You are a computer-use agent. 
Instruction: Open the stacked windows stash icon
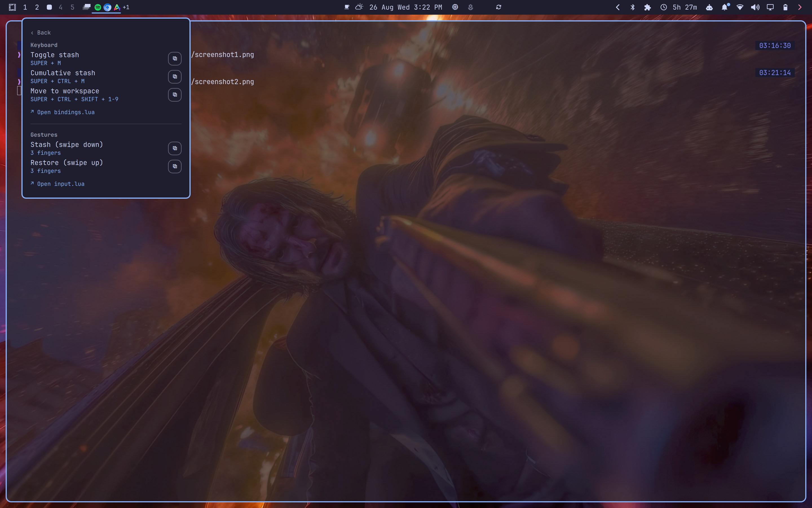point(87,7)
